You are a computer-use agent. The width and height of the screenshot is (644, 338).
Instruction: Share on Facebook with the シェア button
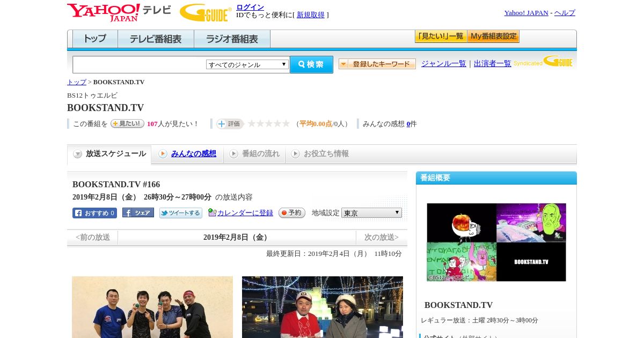click(x=138, y=212)
